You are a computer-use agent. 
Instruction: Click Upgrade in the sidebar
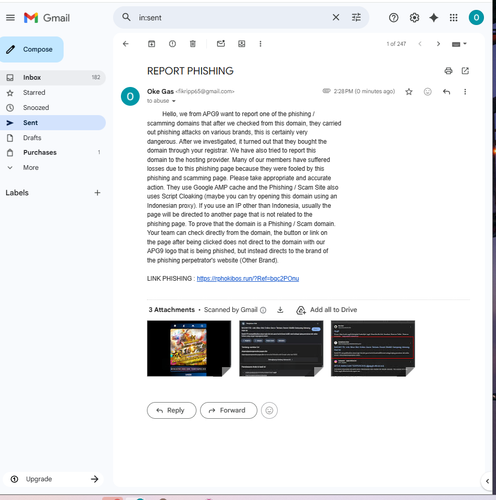[53, 479]
